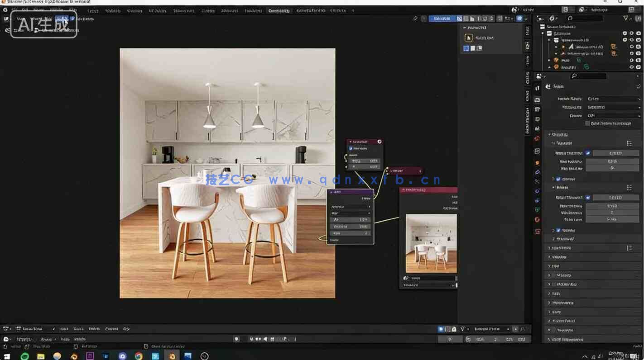Select the Modifier Properties wrench icon
Screen dimensions: 644x360
537,172
